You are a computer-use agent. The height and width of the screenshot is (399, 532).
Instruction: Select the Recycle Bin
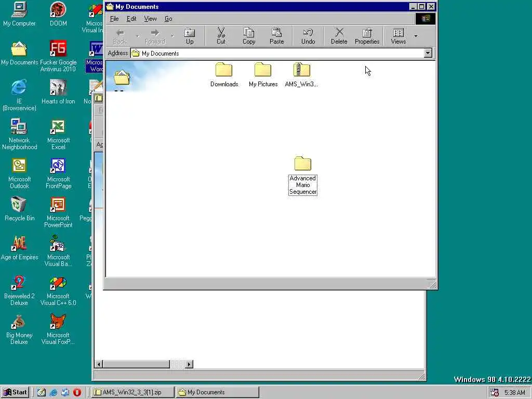click(x=19, y=209)
